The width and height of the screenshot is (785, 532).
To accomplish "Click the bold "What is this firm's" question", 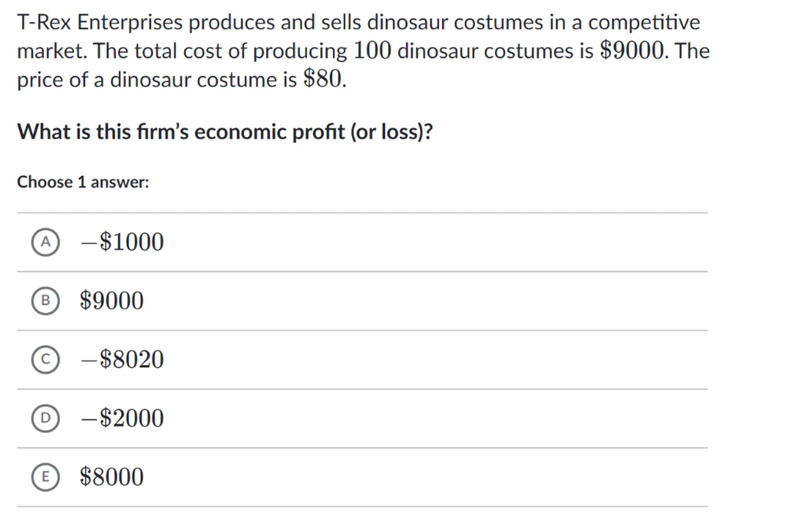I will click(104, 132).
